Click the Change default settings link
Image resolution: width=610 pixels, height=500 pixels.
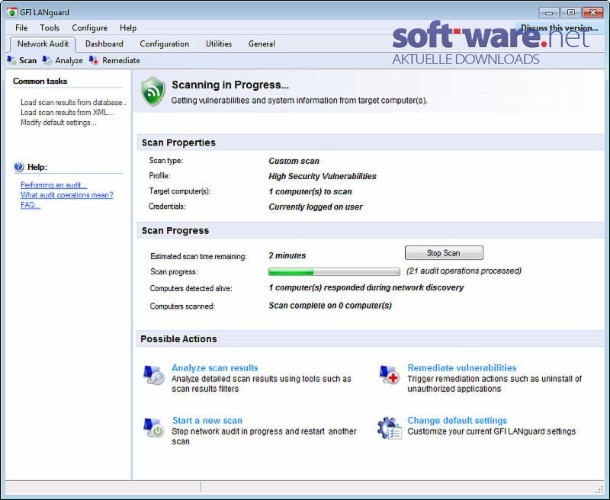coord(457,420)
